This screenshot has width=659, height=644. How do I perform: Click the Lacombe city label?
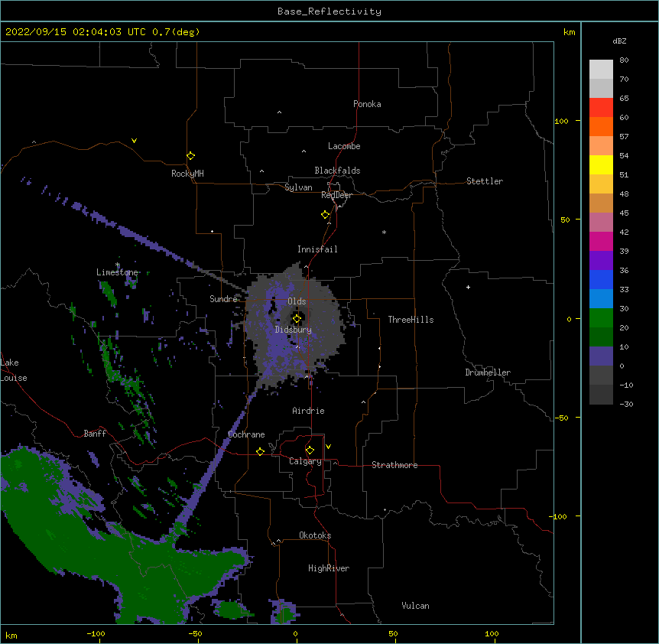(x=344, y=146)
